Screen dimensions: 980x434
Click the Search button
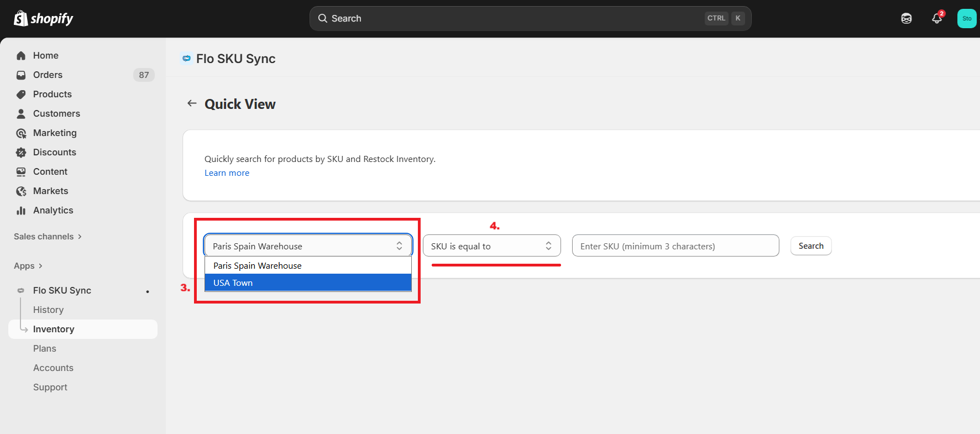pyautogui.click(x=811, y=245)
